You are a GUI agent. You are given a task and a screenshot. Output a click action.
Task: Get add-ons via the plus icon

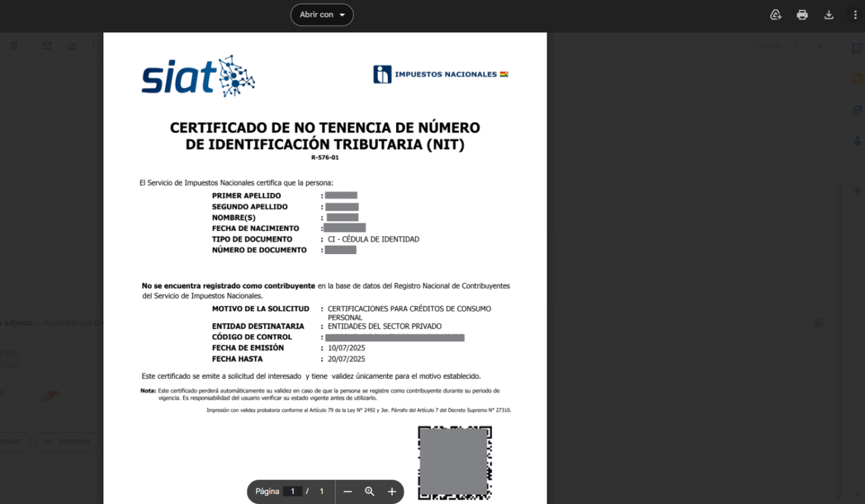coord(857,191)
